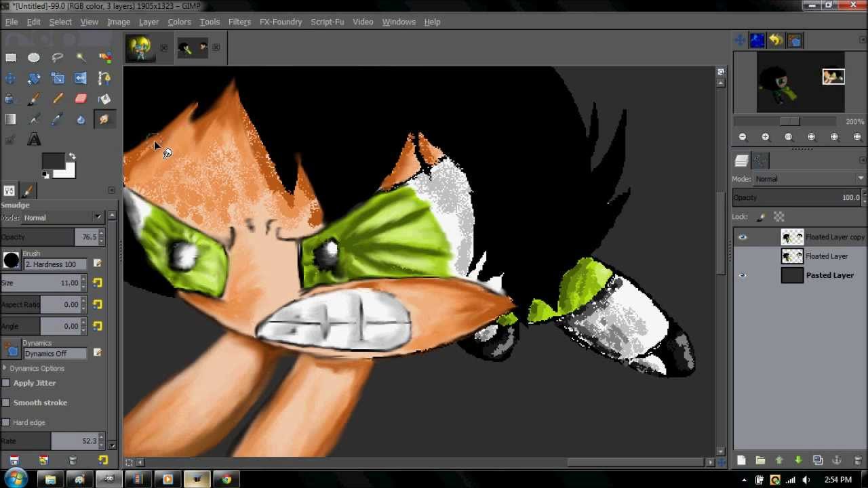Viewport: 868px width, 488px height.
Task: Select the Ellipse Select tool
Action: coord(34,58)
